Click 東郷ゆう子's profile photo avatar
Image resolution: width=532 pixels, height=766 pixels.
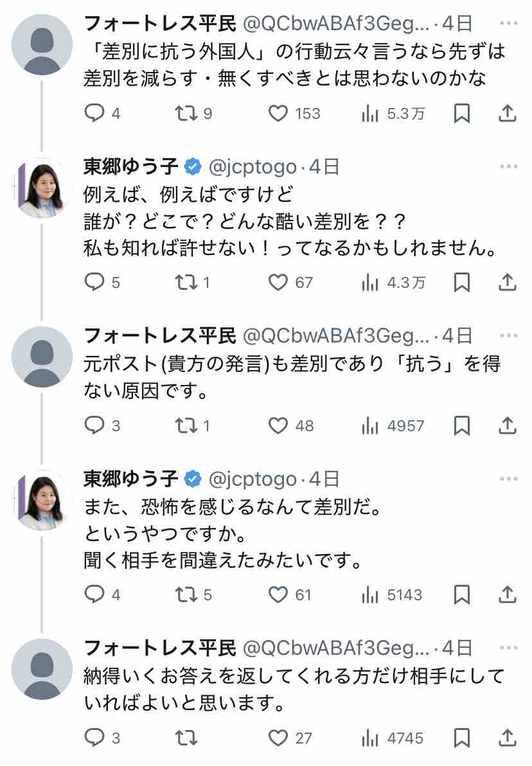coord(42,188)
